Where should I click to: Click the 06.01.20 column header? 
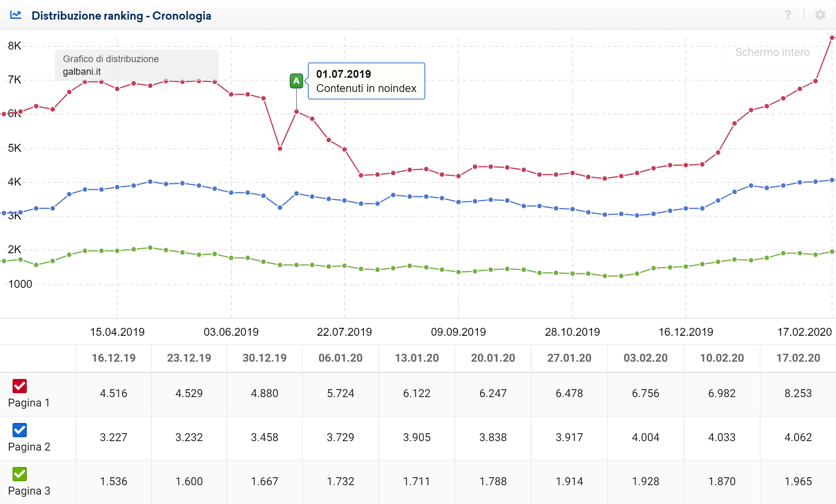pyautogui.click(x=341, y=358)
